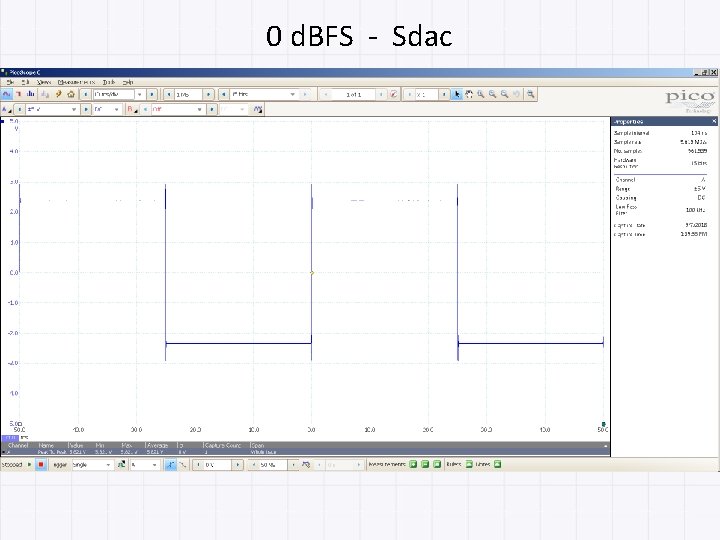Open trigger source channel A dropdown
720x540 pixels.
click(x=144, y=465)
